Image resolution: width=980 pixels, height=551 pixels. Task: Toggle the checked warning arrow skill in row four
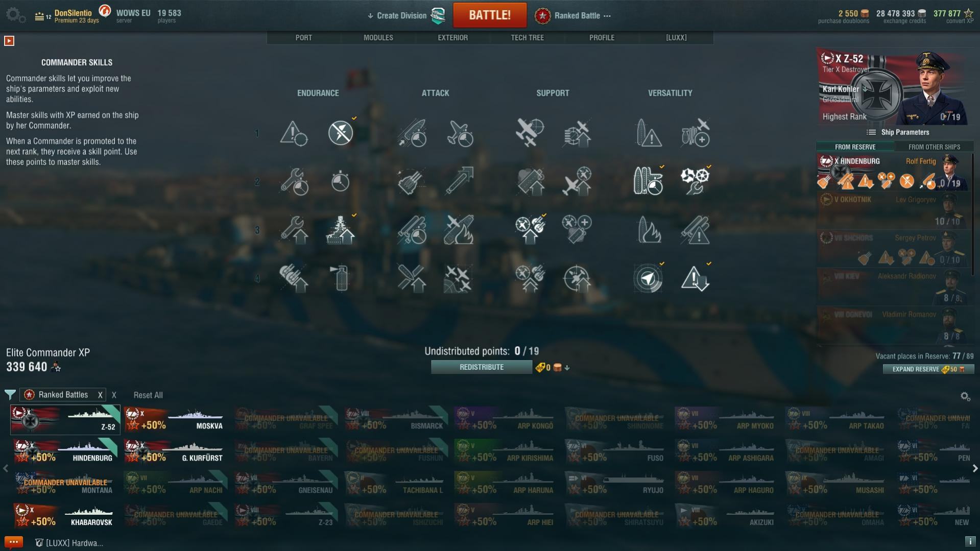point(695,279)
